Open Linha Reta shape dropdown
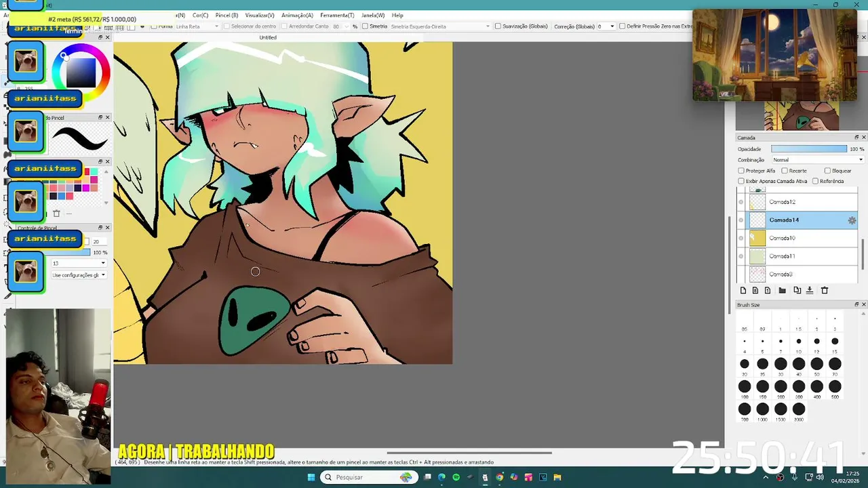 pyautogui.click(x=197, y=26)
